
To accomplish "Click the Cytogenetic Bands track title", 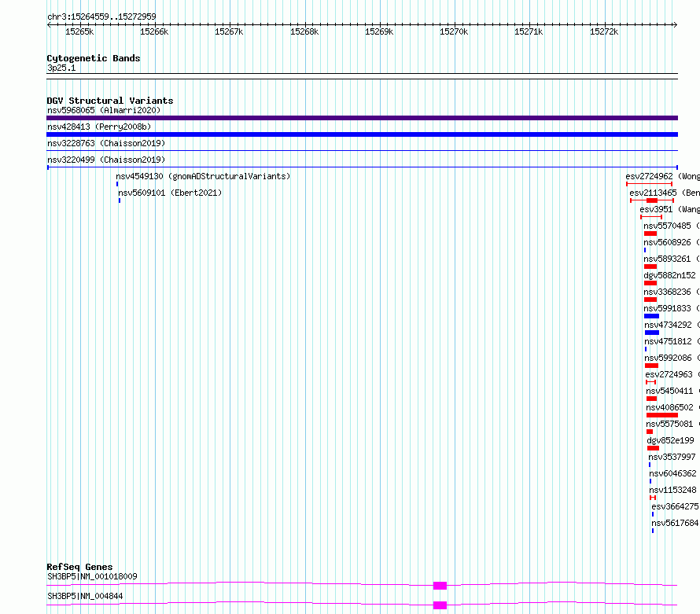I will pyautogui.click(x=94, y=58).
